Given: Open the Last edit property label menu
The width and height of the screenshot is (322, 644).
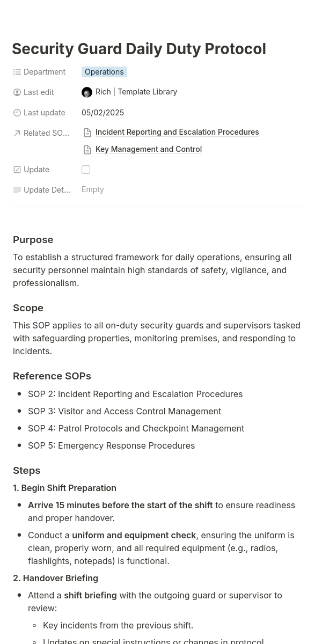Looking at the screenshot, I should click(39, 92).
